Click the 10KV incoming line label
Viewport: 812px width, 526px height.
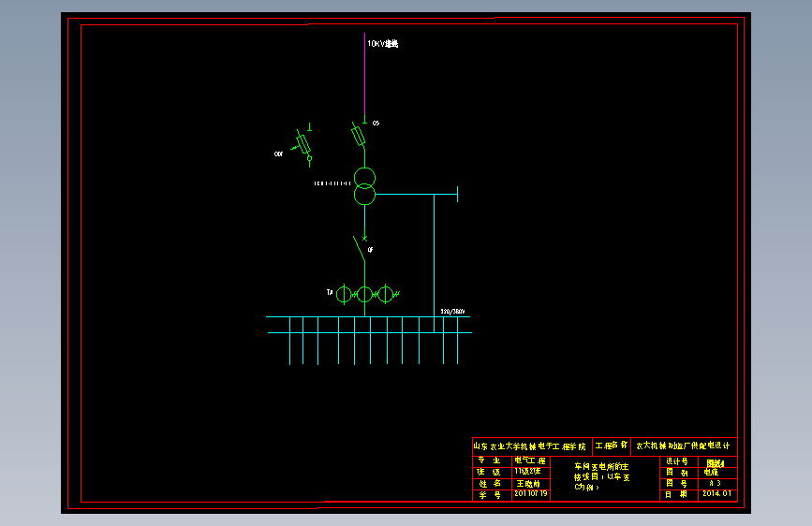coord(383,44)
